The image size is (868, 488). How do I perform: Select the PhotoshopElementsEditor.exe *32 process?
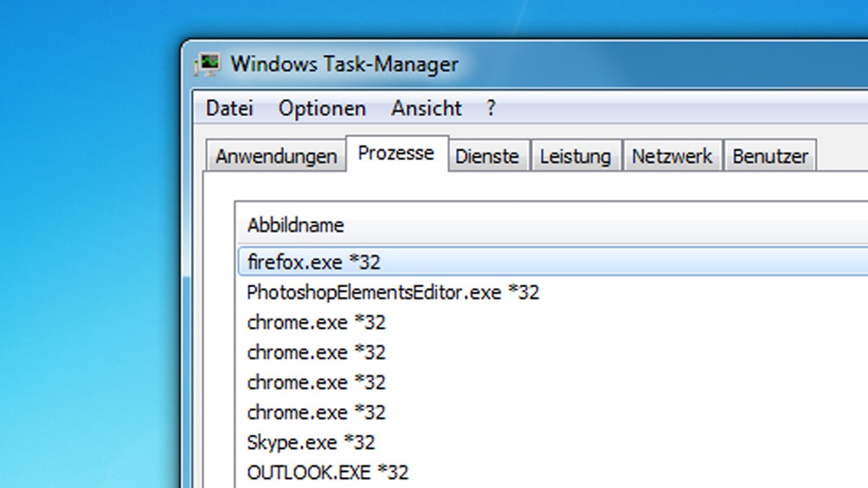[x=553, y=292]
